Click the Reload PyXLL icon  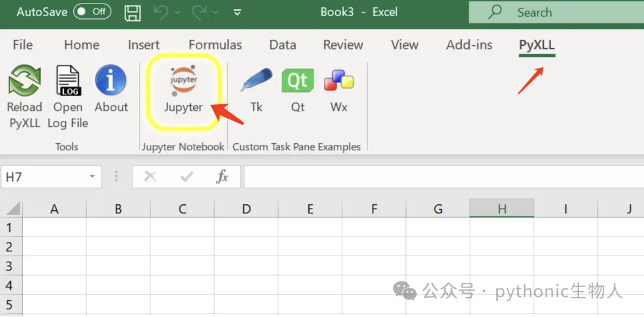[x=24, y=80]
